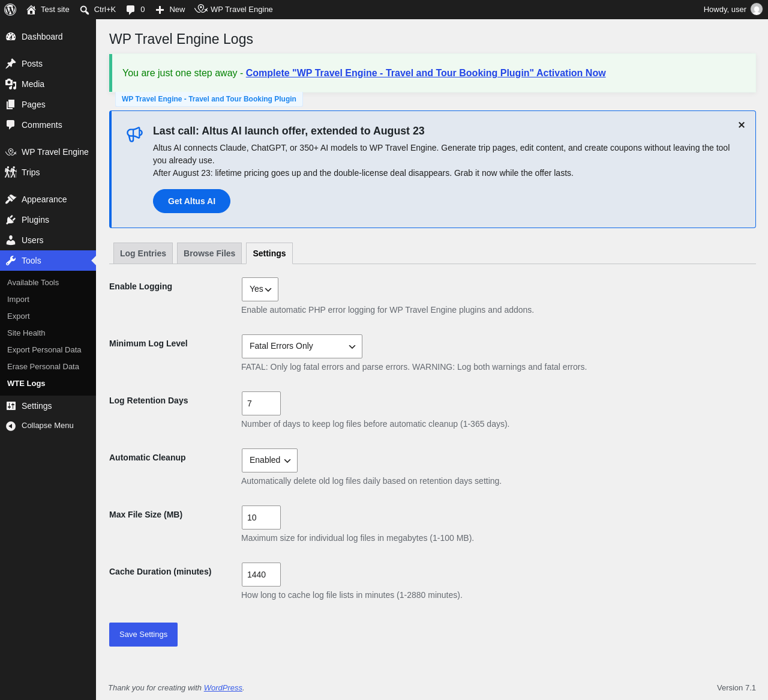Collapse the sidebar menu
This screenshot has height=700, width=768.
(48, 426)
